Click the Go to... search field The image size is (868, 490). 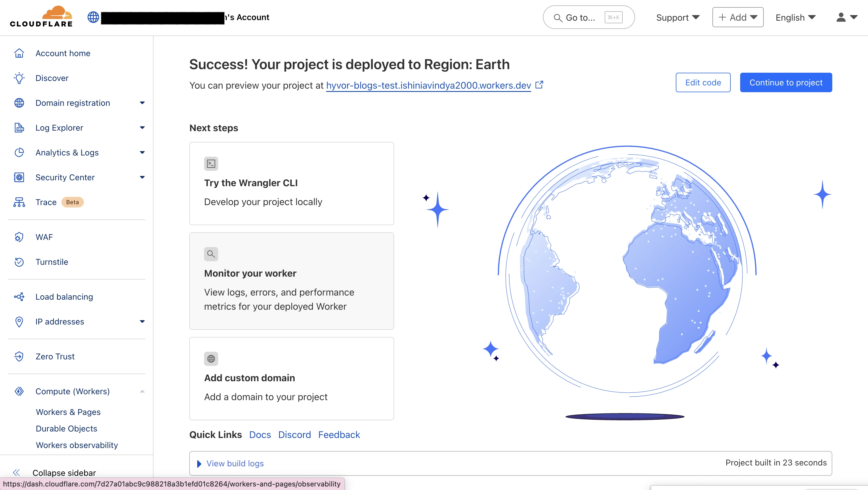(589, 17)
